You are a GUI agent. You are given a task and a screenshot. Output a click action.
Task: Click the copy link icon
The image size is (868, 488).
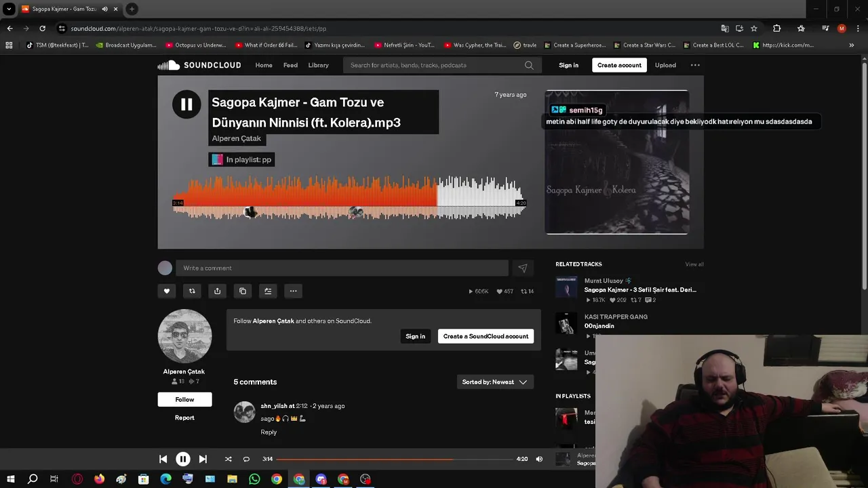[243, 291]
